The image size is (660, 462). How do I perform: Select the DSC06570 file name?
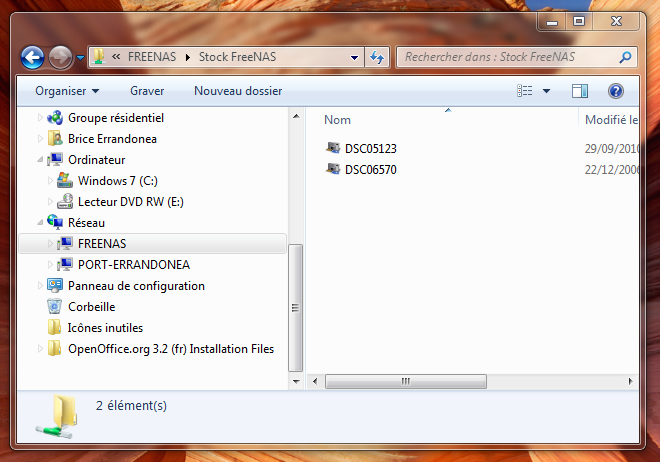pos(371,170)
